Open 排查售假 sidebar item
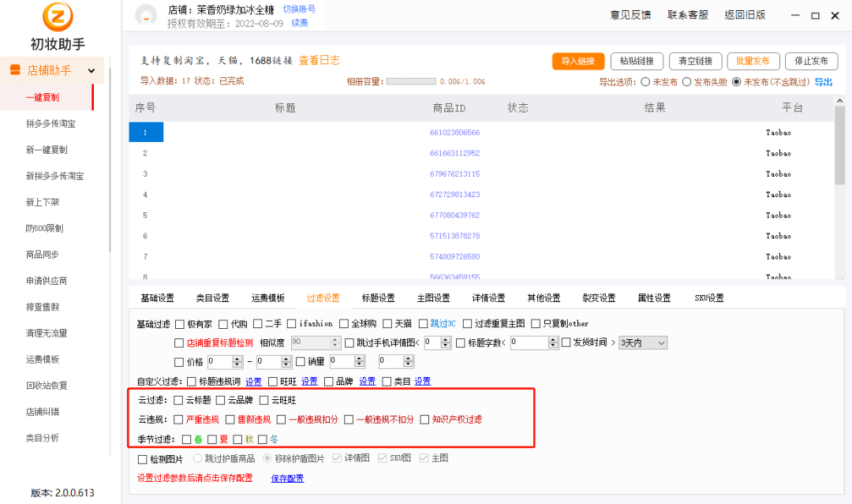This screenshot has width=852, height=504. pyautogui.click(x=43, y=307)
